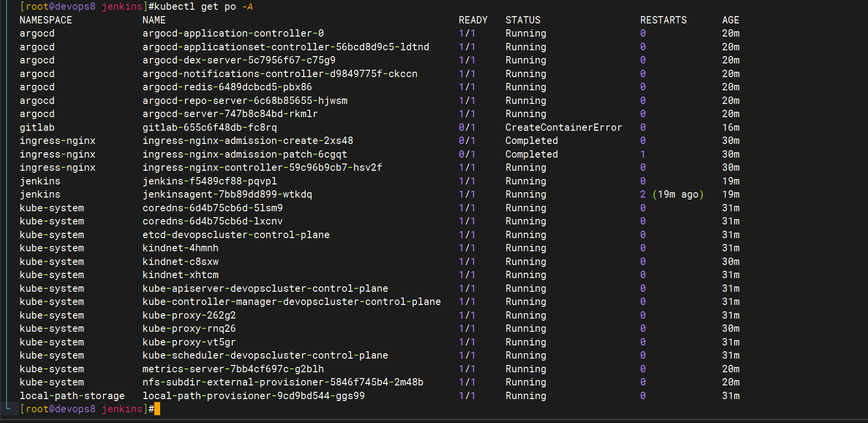Select the NAMESPACE column header
Viewport: 868px width, 423px height.
(46, 20)
